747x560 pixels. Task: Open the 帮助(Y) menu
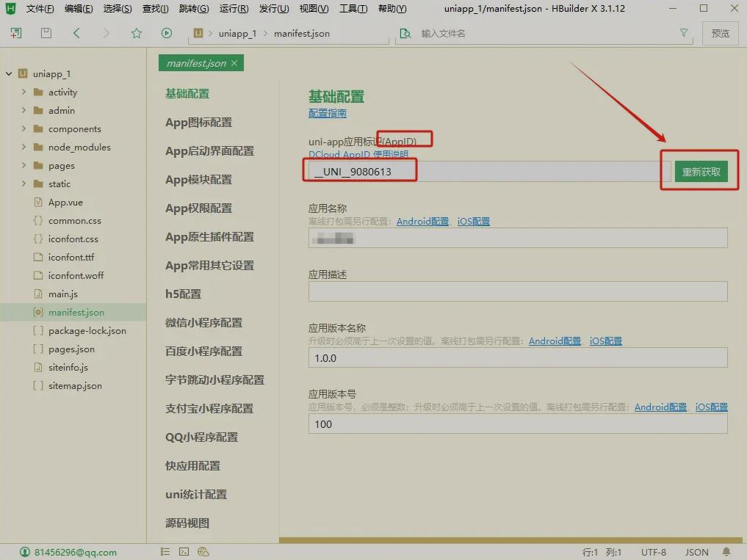[392, 9]
